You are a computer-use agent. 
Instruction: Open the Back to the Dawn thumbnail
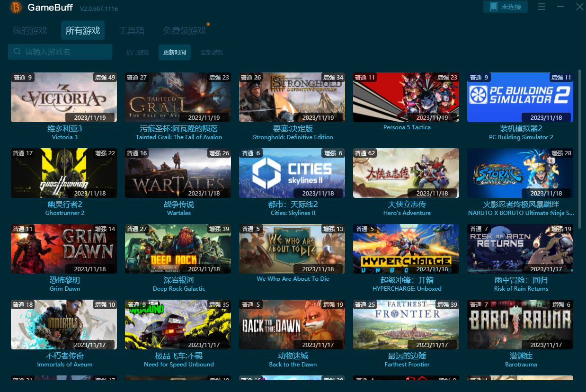point(292,324)
